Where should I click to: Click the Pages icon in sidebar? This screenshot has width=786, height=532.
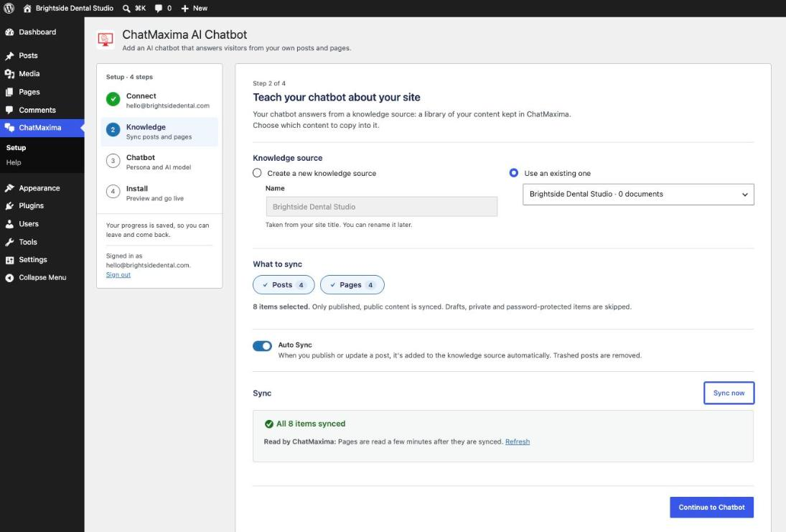tap(9, 93)
